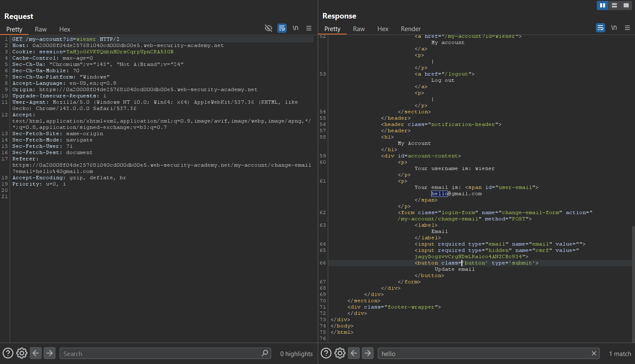Toggle show newline characters in Request panel
This screenshot has height=364, width=635.
coord(295,28)
